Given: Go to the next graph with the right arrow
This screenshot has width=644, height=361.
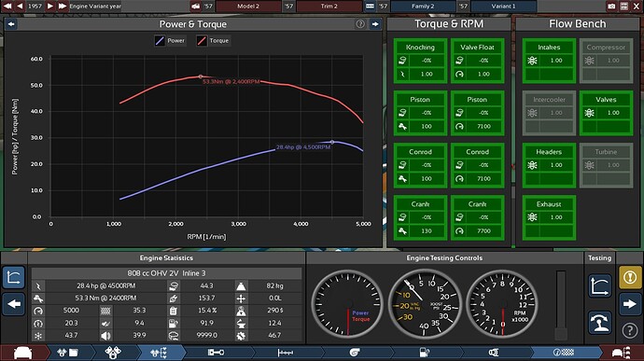Looking at the screenshot, I should point(375,24).
